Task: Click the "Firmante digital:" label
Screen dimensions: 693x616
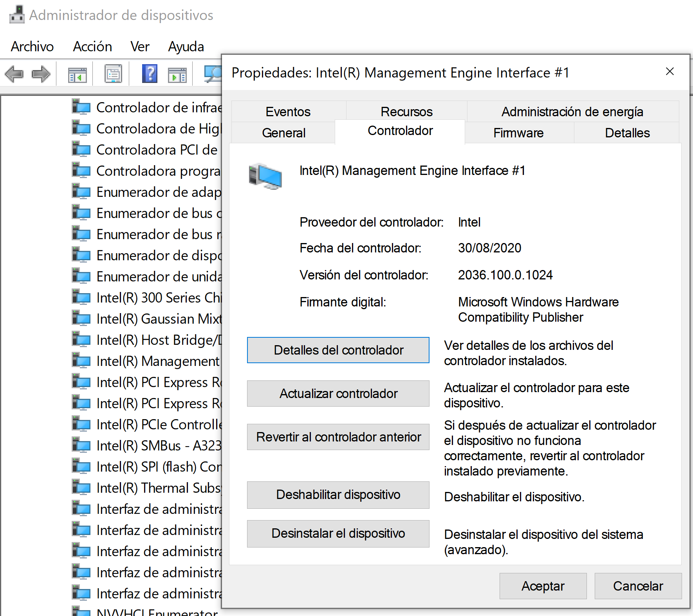Action: [x=343, y=302]
